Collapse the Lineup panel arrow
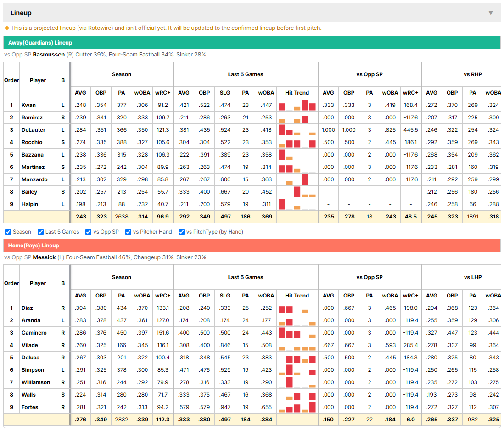 pyautogui.click(x=491, y=13)
